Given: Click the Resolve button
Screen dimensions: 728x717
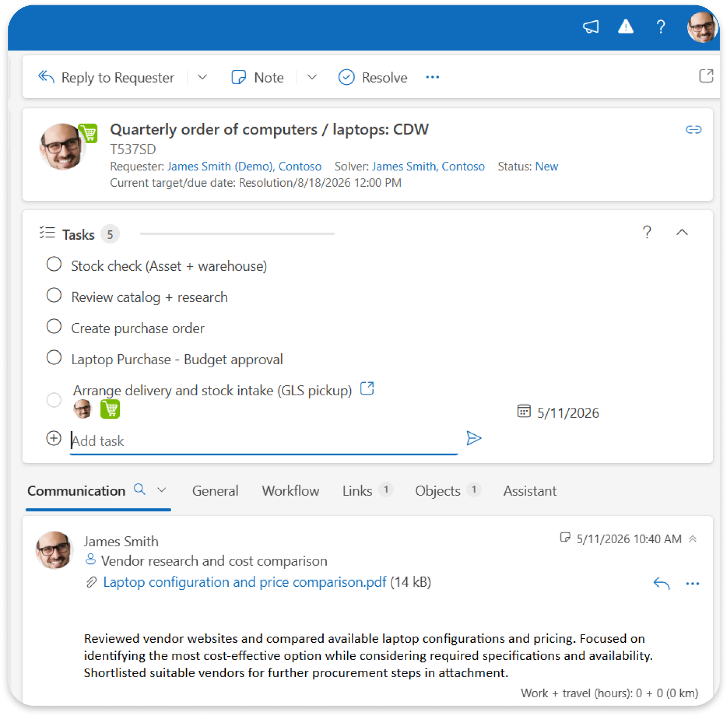Looking at the screenshot, I should (x=373, y=77).
